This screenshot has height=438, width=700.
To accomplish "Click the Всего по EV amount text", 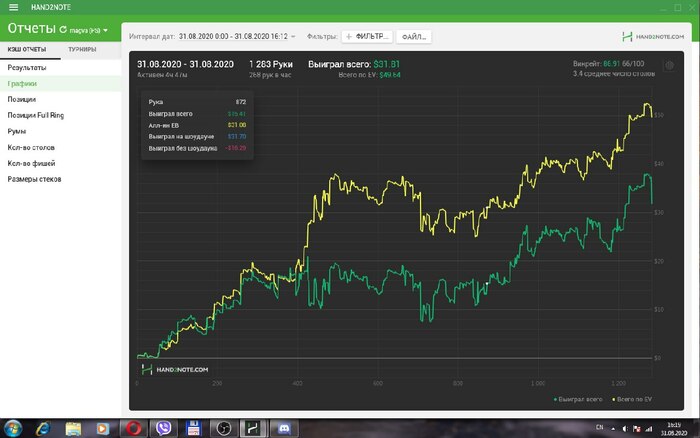I will pos(390,75).
